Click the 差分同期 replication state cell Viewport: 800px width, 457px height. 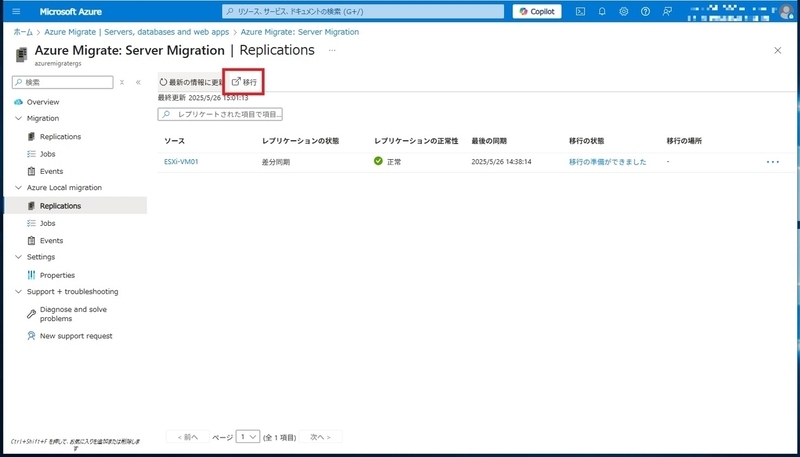click(276, 162)
